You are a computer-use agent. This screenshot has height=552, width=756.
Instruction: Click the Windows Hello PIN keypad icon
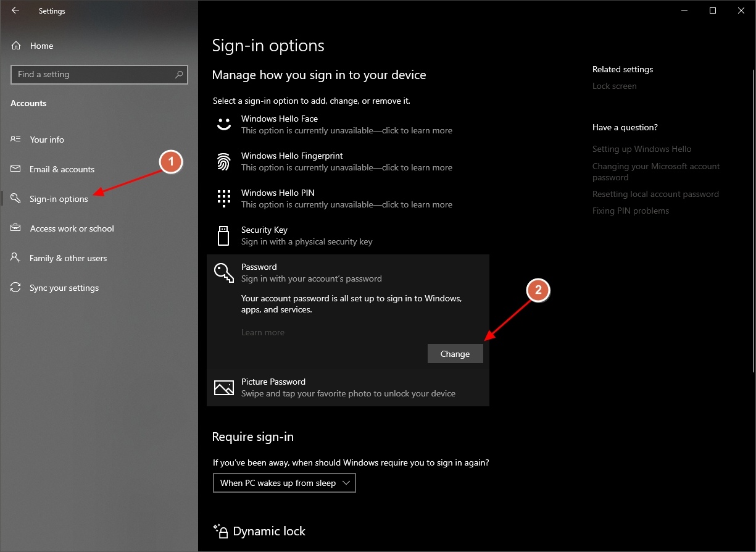223,198
